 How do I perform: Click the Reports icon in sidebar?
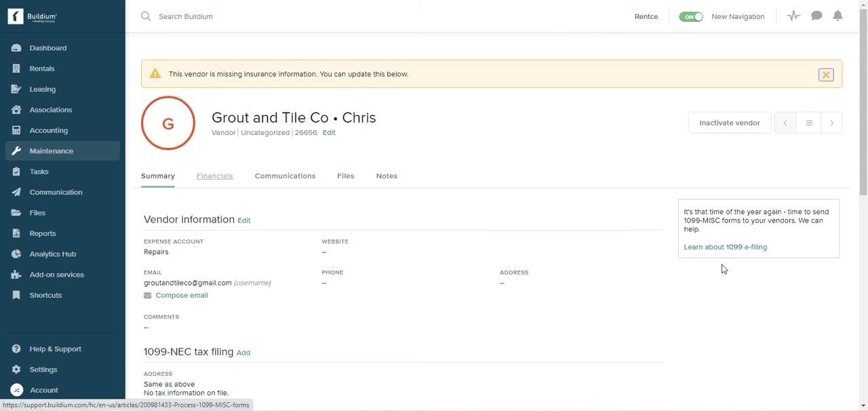coord(16,233)
